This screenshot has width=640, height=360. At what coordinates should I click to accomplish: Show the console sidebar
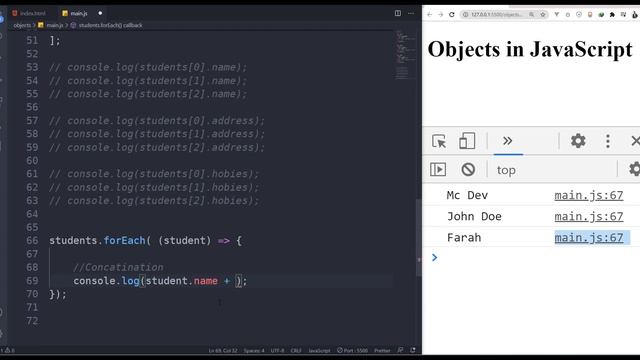click(x=438, y=169)
